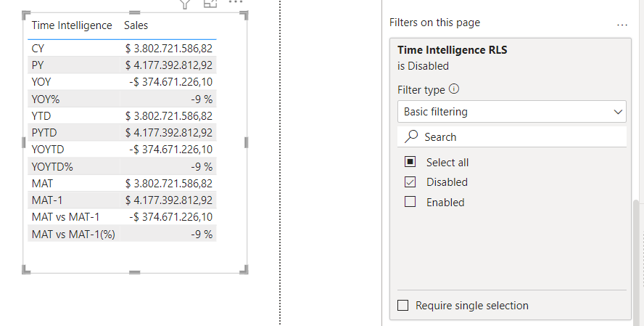Click the visual's filter funnel icon
Image resolution: width=644 pixels, height=326 pixels.
point(185,4)
